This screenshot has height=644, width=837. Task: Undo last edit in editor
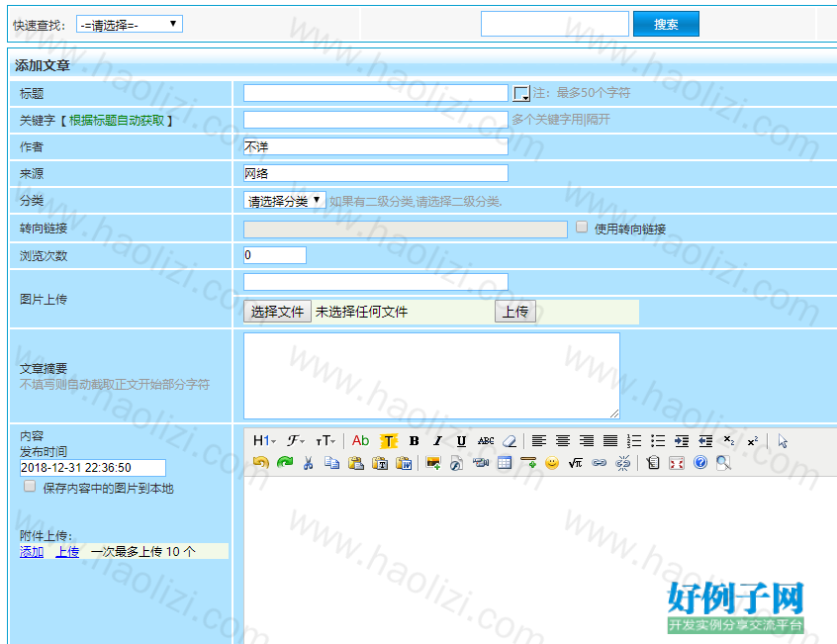[x=260, y=463]
